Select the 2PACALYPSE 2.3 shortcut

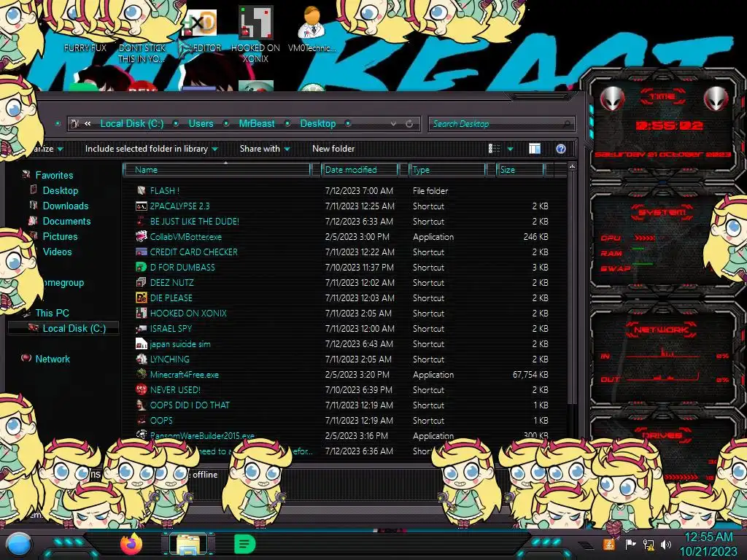tap(179, 206)
